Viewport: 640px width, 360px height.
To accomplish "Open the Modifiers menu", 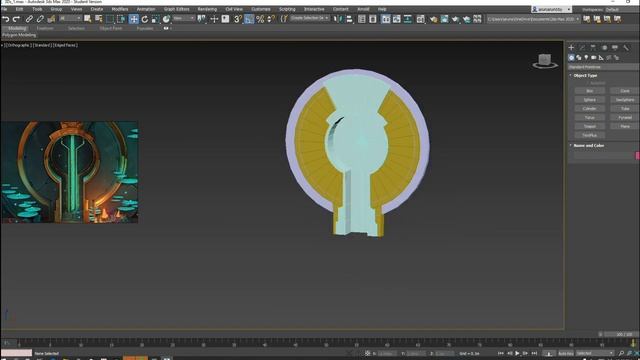I will (x=120, y=9).
